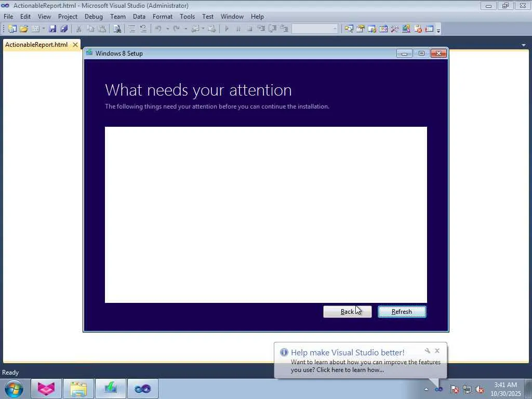
Task: Open the Toolbox crossed-tools toolbar icon
Action: click(x=395, y=29)
